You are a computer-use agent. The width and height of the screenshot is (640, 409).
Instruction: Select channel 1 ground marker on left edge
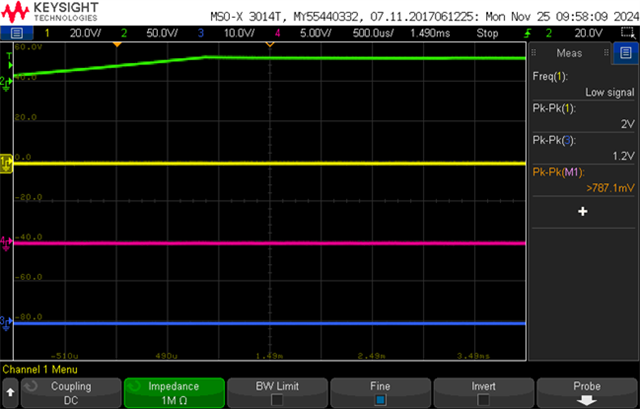(6, 164)
